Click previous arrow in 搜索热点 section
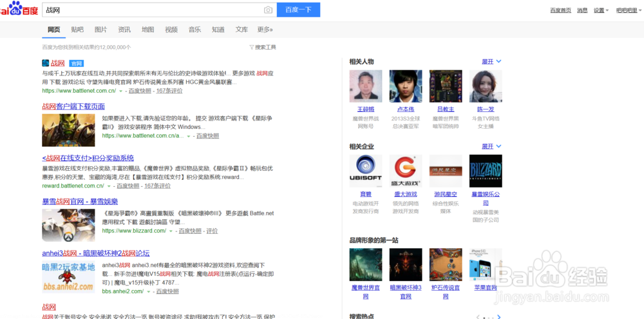644x319 pixels. click(478, 317)
